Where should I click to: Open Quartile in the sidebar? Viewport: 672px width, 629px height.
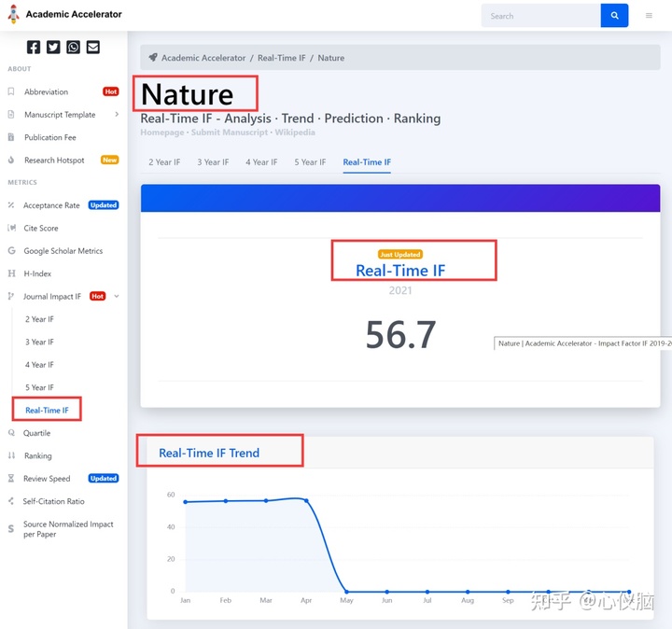point(36,433)
